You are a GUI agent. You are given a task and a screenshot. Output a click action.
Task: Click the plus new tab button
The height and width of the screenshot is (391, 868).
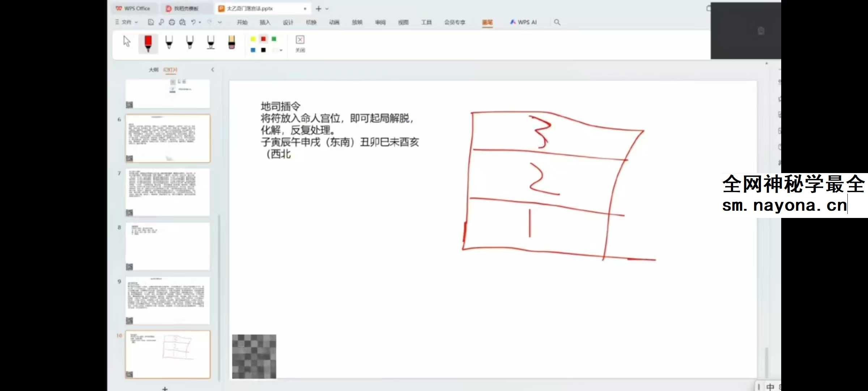click(x=319, y=8)
